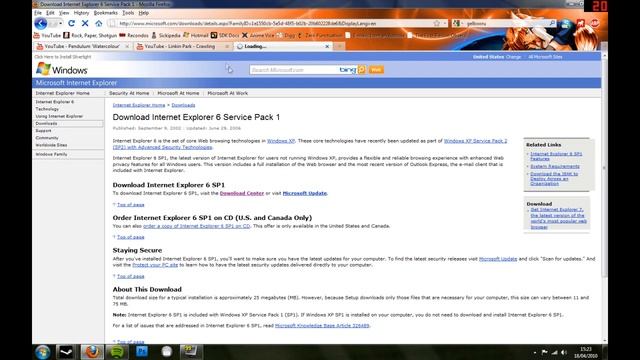Open the Bookmarks menu
The width and height of the screenshot is (640, 360).
[x=105, y=13]
